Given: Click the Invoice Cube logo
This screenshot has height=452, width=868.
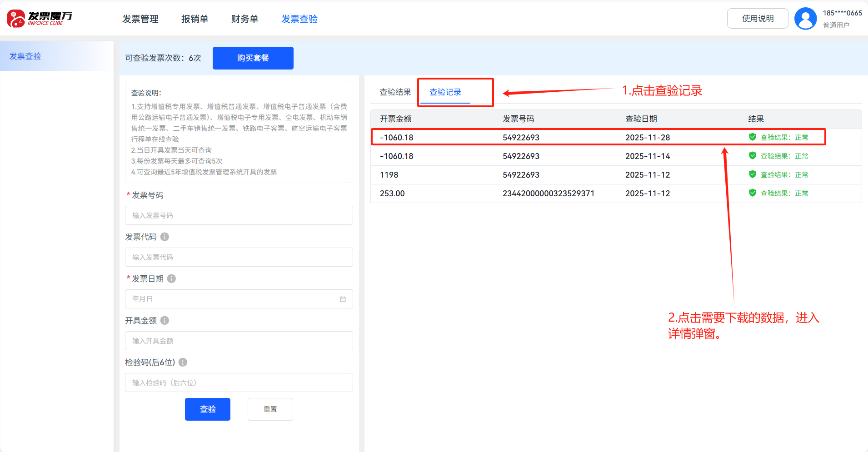Looking at the screenshot, I should (40, 19).
